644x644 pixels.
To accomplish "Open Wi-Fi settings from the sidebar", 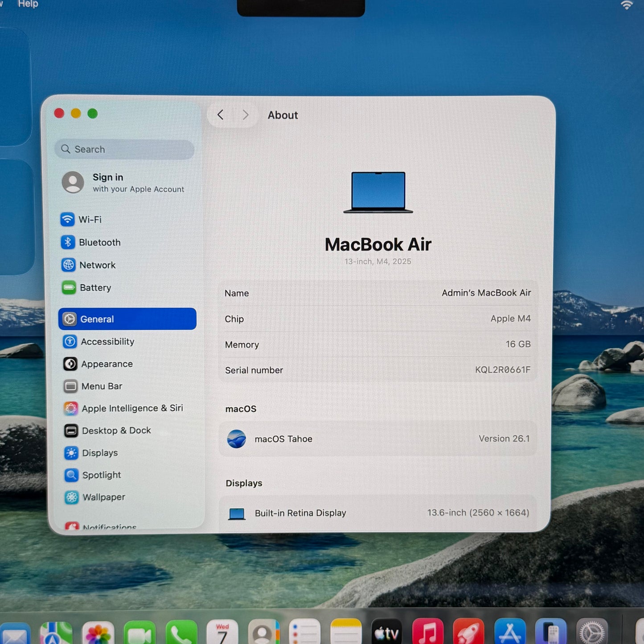I will (x=90, y=220).
